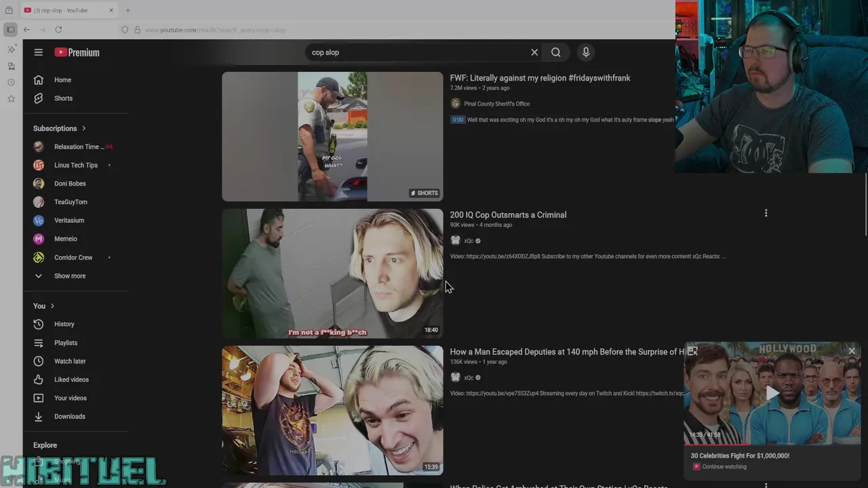Viewport: 868px width, 488px height.
Task: Click the Downloads arrow icon
Action: [39, 416]
